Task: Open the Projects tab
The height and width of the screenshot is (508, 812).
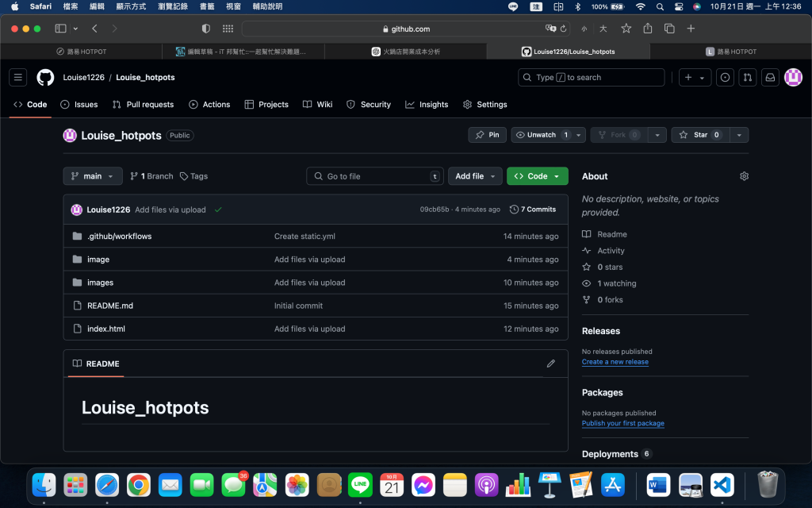Action: 266,104
